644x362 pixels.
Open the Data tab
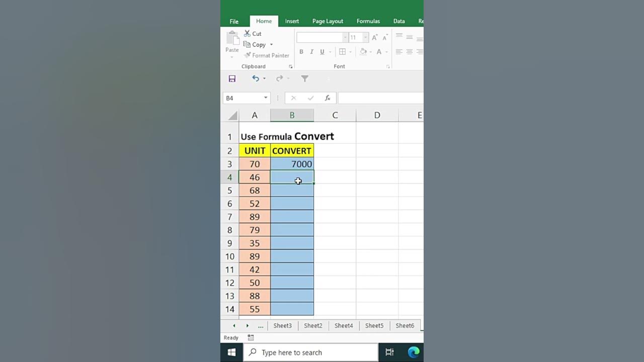(399, 21)
